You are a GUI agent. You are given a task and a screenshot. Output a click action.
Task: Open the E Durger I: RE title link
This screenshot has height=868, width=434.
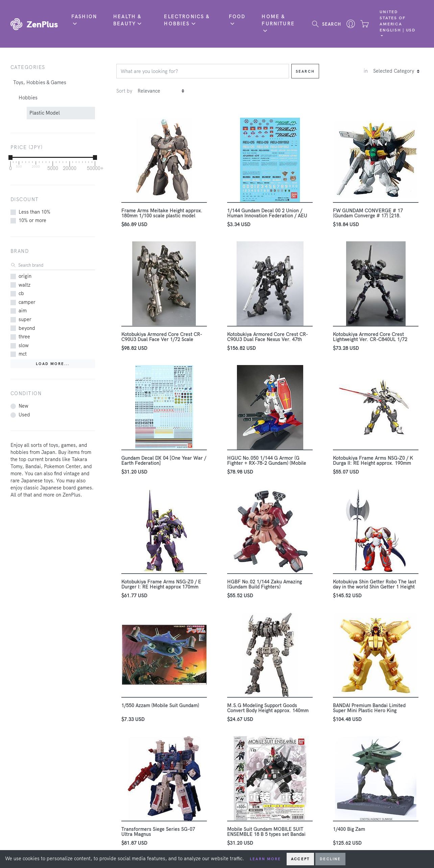point(161,584)
